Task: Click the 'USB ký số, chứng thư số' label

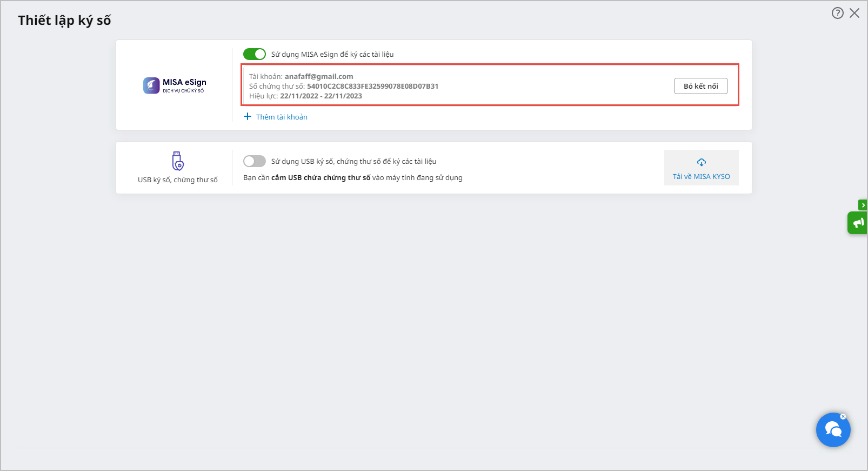Action: click(178, 180)
